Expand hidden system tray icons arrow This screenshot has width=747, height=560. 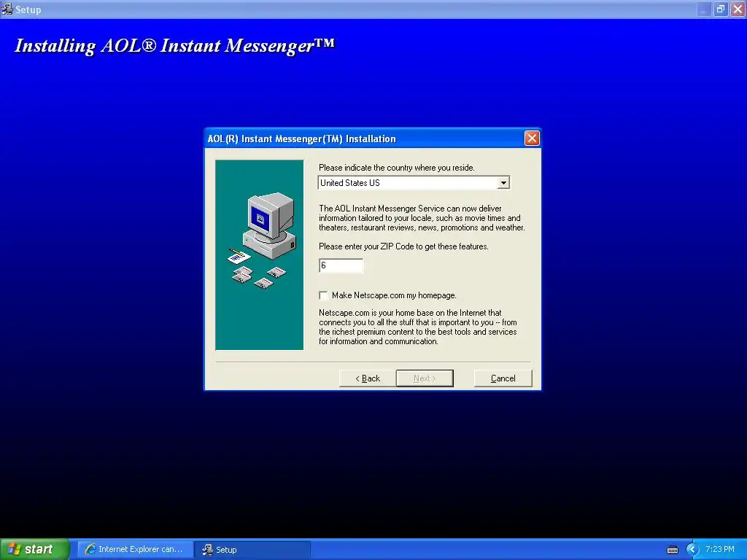pos(692,550)
